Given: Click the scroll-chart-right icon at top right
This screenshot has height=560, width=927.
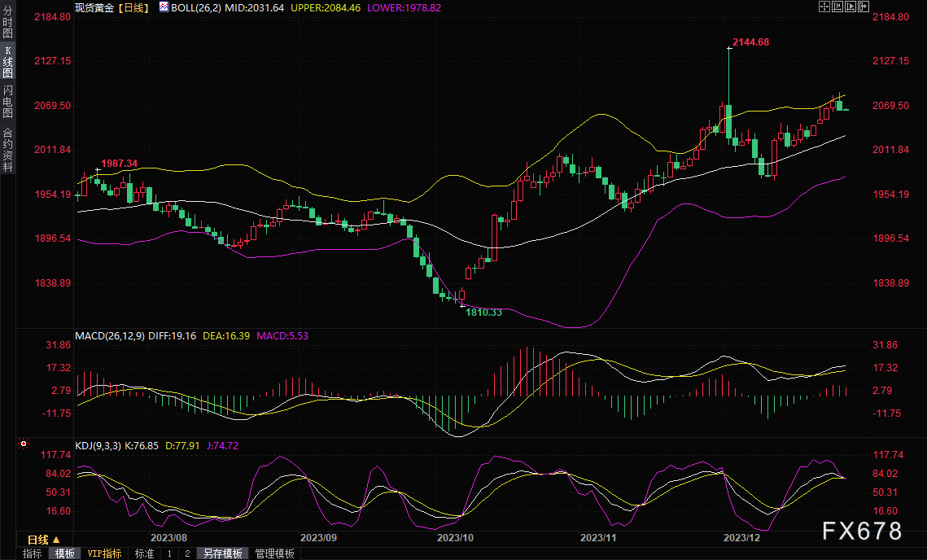Looking at the screenshot, I should (x=852, y=7).
